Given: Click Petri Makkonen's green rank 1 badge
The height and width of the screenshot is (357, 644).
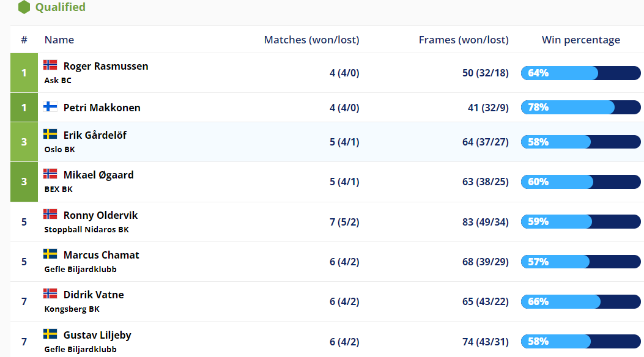Looking at the screenshot, I should coord(24,108).
